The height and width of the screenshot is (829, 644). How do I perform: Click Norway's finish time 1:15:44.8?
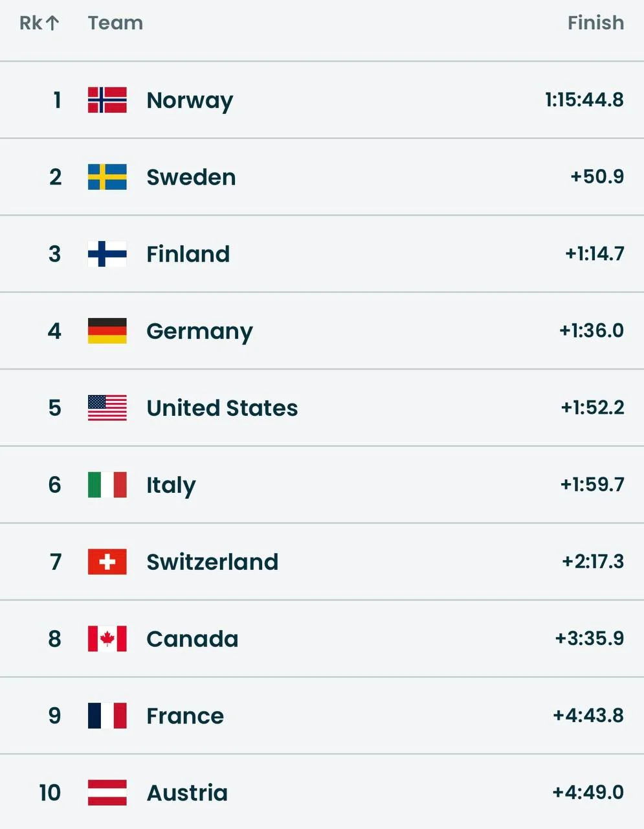(x=584, y=100)
